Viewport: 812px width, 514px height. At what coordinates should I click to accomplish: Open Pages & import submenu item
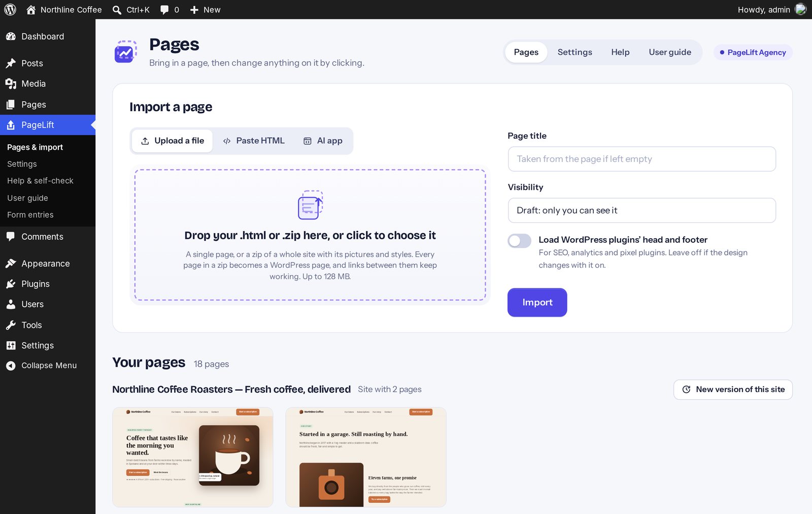[x=48, y=147]
